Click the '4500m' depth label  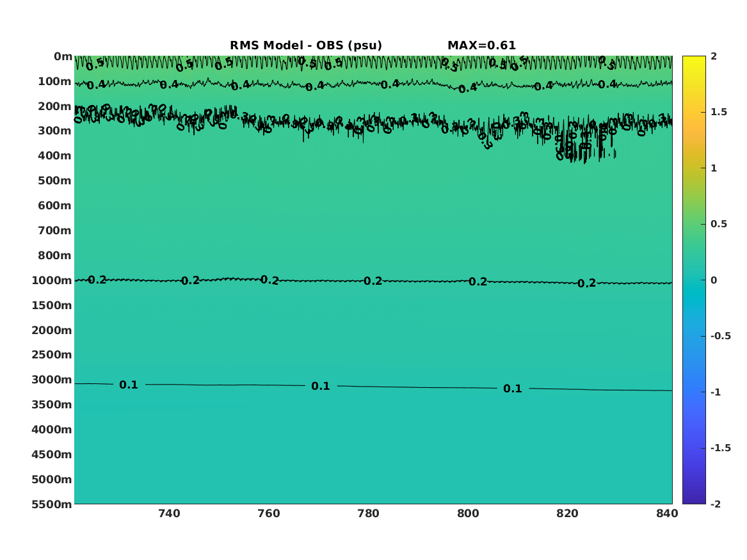pyautogui.click(x=51, y=454)
